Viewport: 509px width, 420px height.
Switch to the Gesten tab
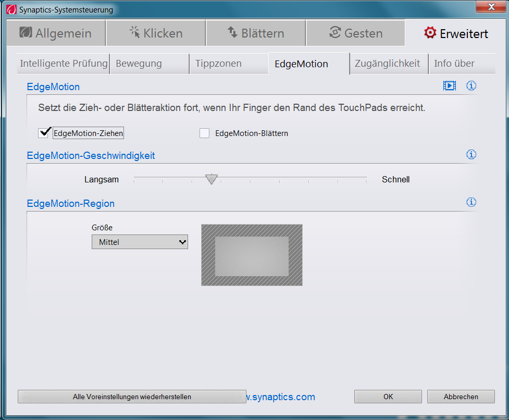pos(355,33)
